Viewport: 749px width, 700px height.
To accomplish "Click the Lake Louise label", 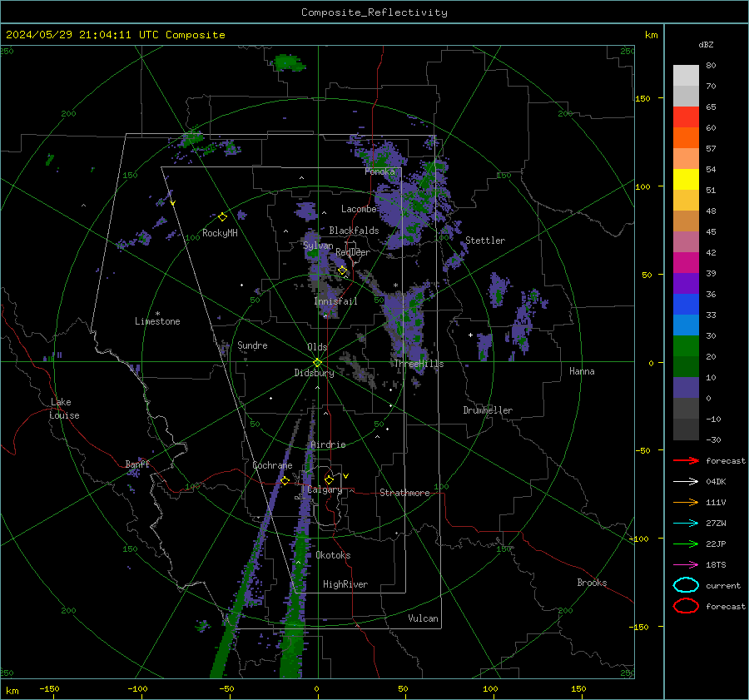I will click(x=64, y=409).
